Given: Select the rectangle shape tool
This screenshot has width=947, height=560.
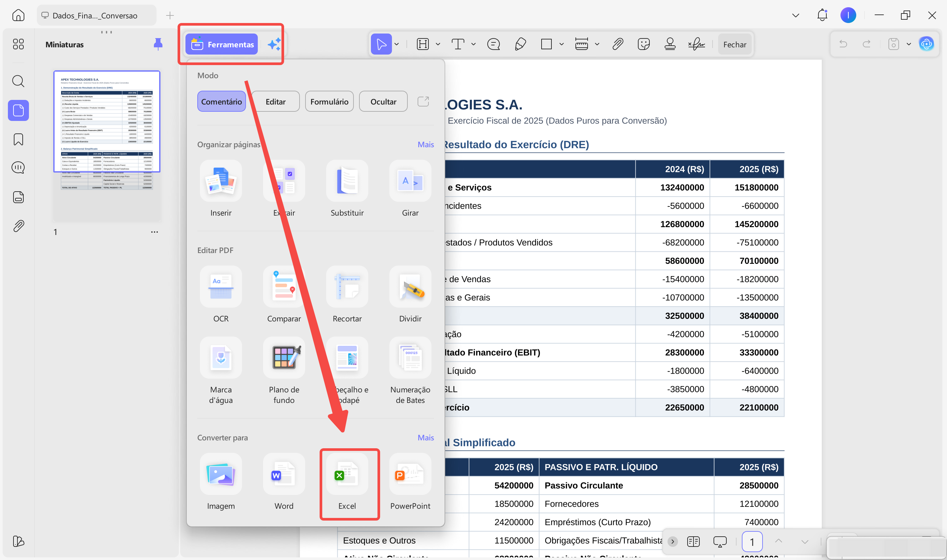Looking at the screenshot, I should (546, 44).
